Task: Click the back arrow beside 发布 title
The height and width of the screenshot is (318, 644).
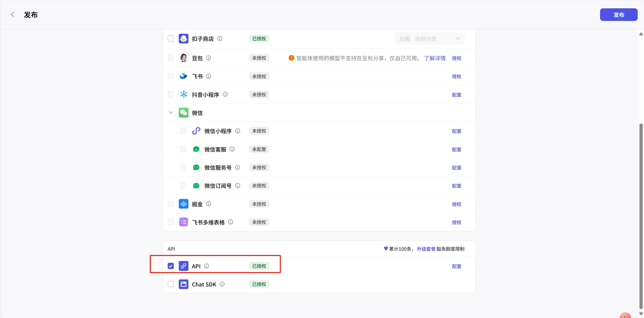Action: [x=13, y=15]
